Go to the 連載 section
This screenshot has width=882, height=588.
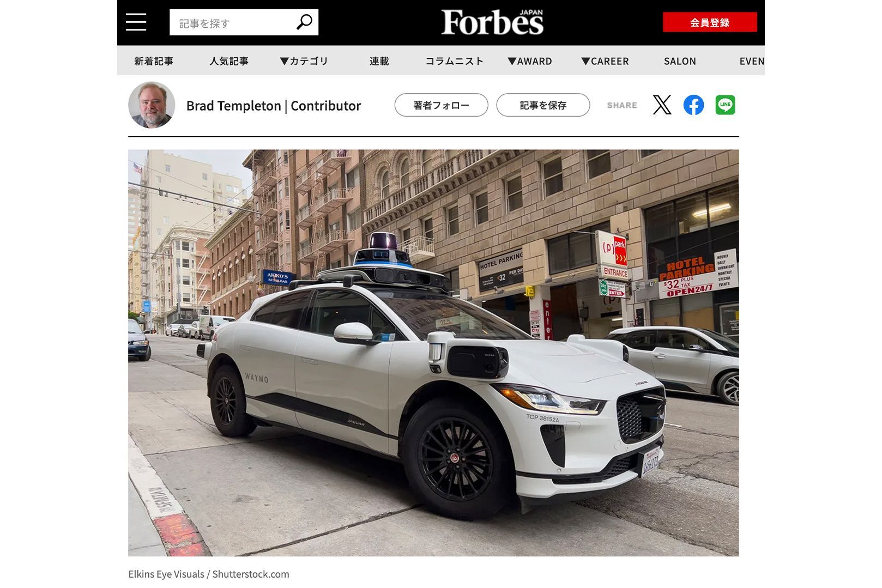[379, 61]
